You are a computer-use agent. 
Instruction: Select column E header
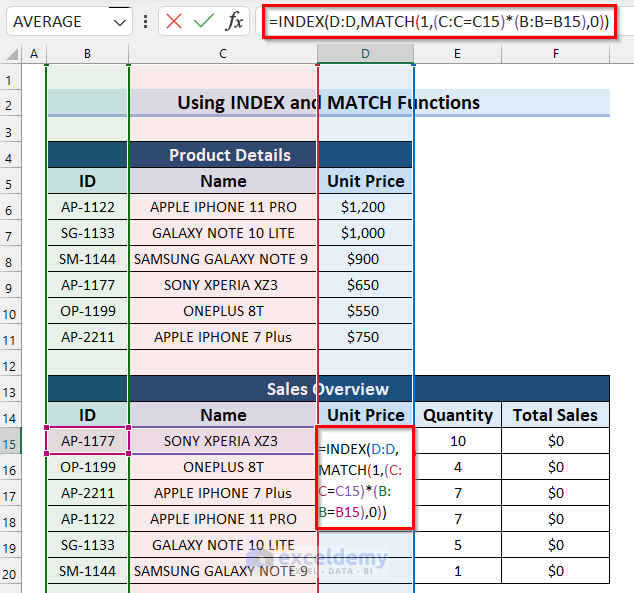click(x=457, y=54)
